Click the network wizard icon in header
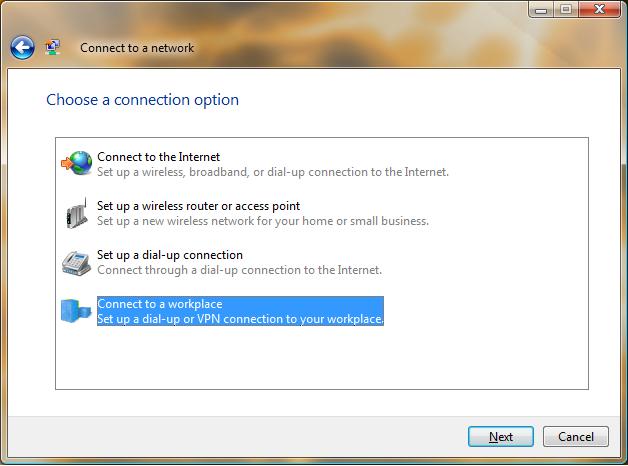 click(x=52, y=47)
